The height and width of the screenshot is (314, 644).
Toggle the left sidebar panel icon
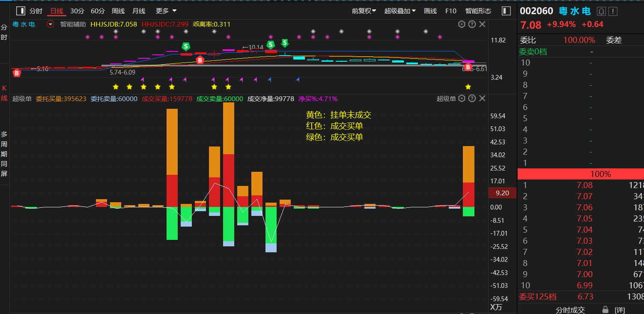tap(20, 11)
